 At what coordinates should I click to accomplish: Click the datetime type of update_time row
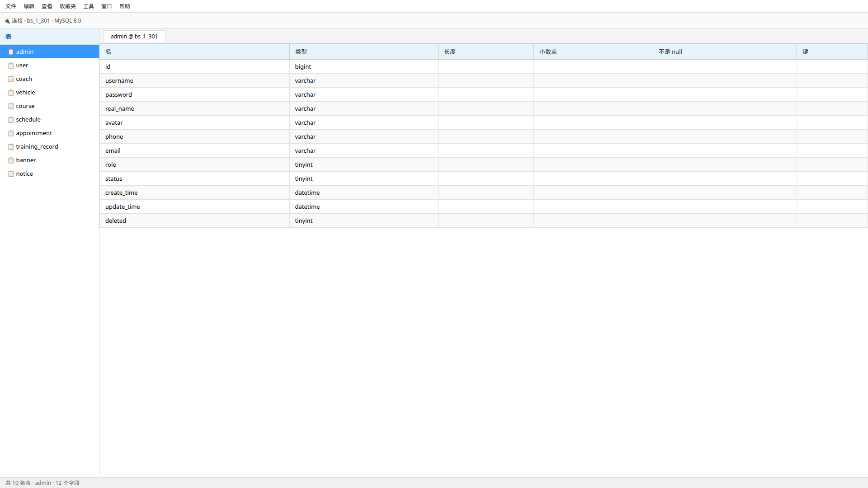pyautogui.click(x=364, y=206)
